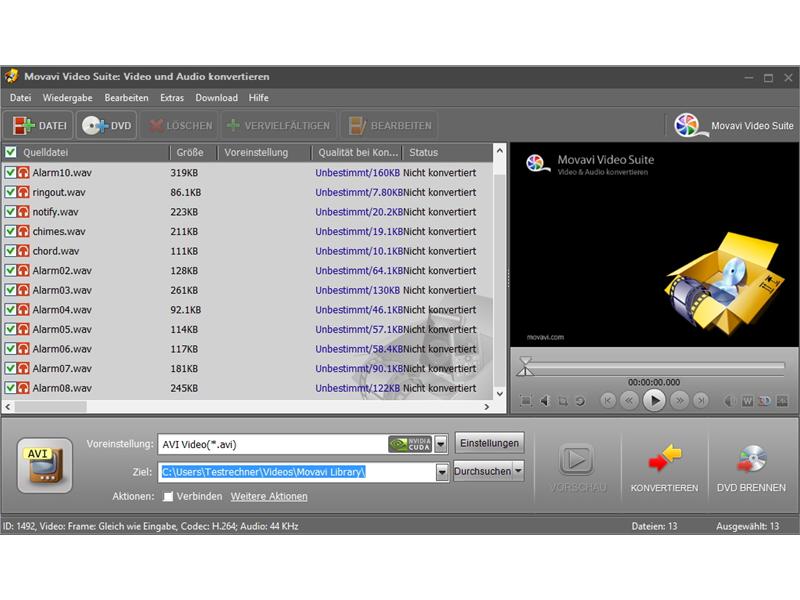
Task: Uncheck the ringout.wav checkbox
Action: (10, 192)
